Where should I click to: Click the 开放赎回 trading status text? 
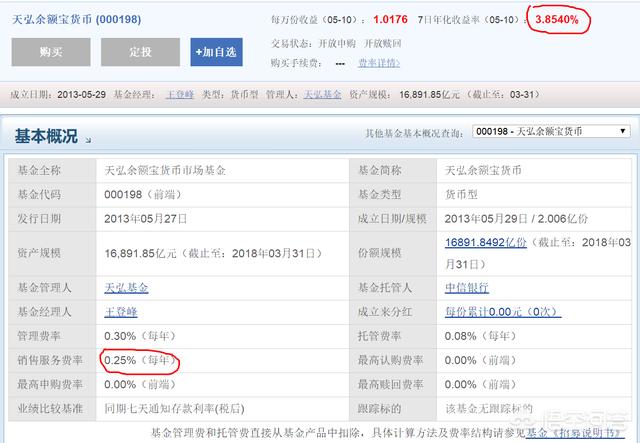383,43
